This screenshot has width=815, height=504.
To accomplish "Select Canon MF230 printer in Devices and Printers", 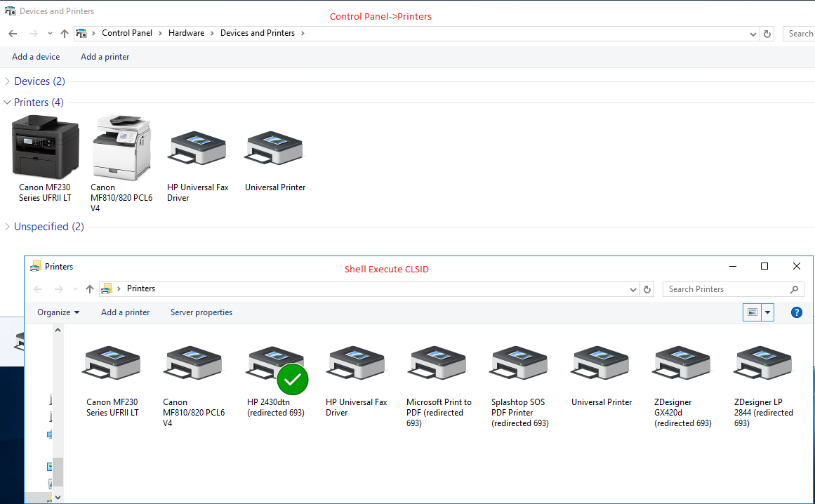I will pyautogui.click(x=45, y=159).
